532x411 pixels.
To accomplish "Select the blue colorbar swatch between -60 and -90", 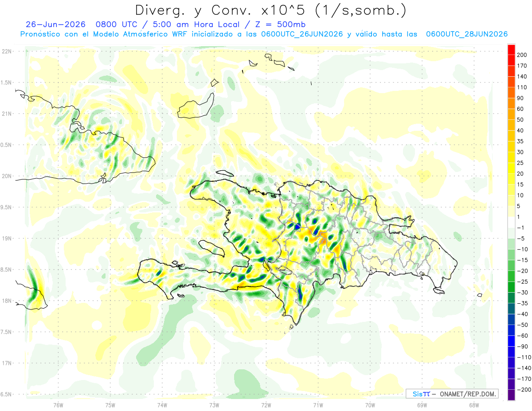I will tap(511, 341).
